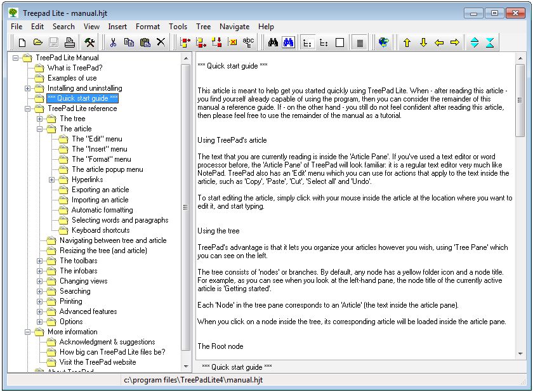Move node up with yellow up arrow
533x392 pixels.
click(407, 42)
